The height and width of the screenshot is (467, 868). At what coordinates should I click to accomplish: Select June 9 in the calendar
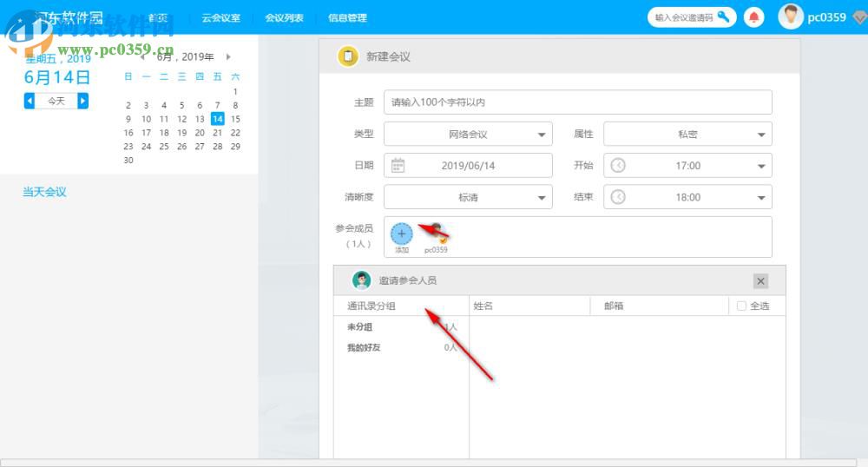(128, 119)
